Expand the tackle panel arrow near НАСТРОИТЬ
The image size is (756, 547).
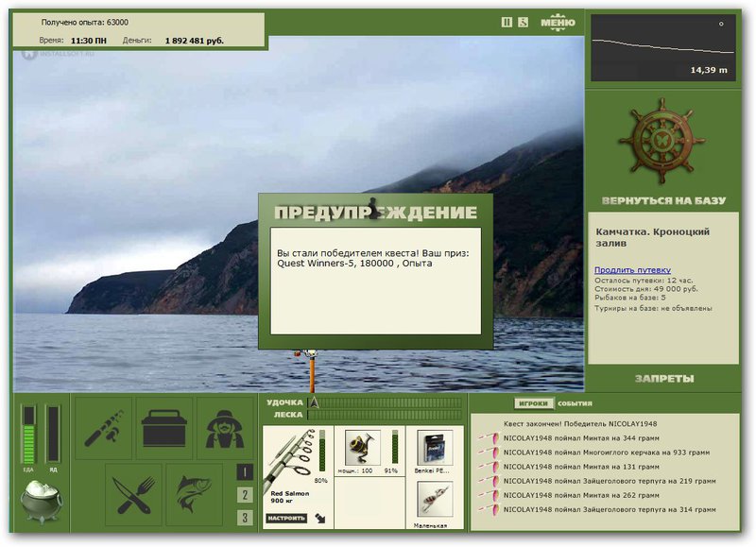point(320,519)
